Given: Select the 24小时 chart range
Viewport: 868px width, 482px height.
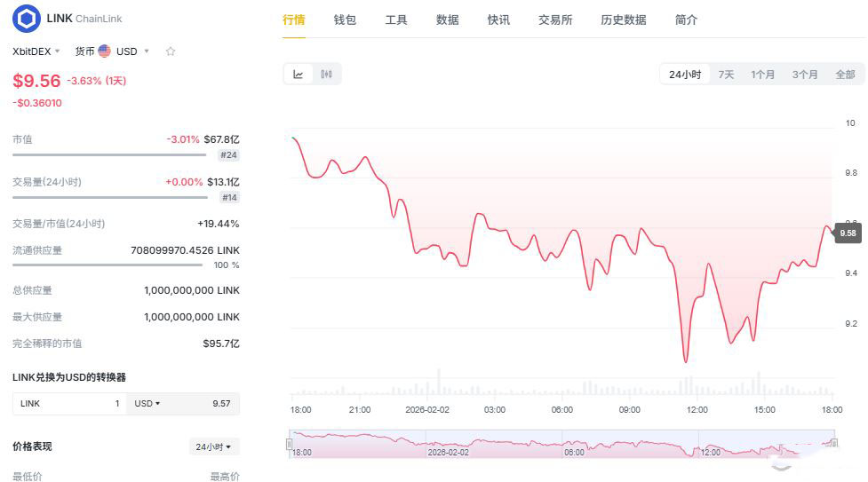Looking at the screenshot, I should (x=685, y=75).
